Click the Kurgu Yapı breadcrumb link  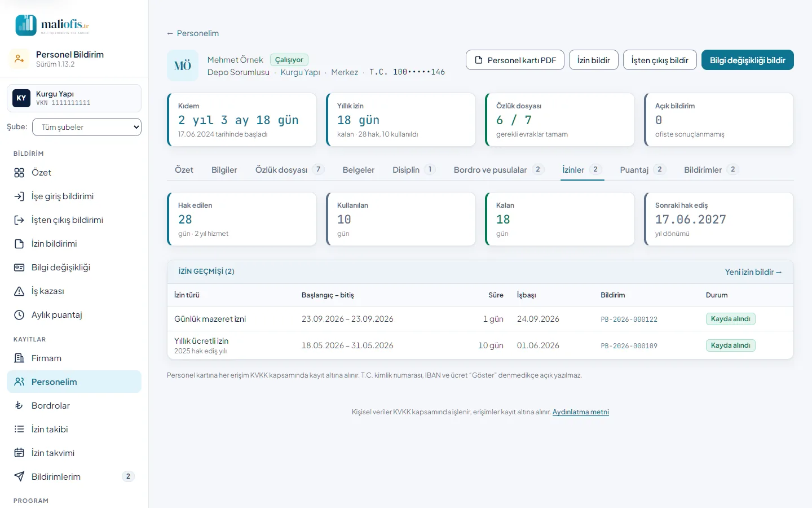[x=301, y=72]
